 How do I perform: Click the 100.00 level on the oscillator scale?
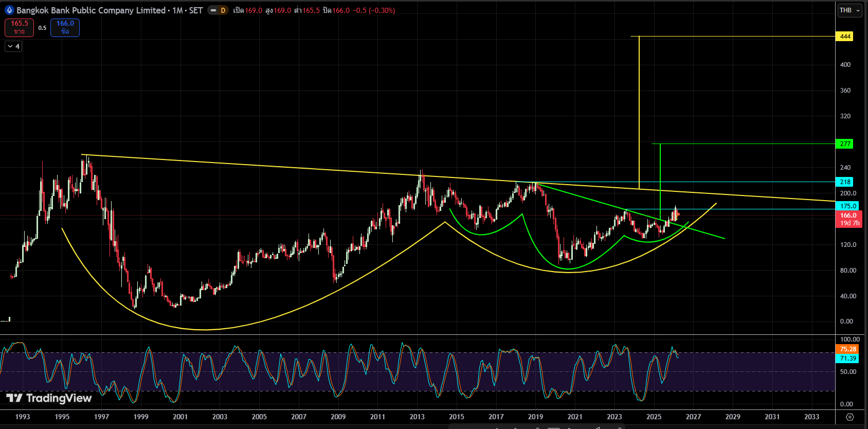pos(849,339)
